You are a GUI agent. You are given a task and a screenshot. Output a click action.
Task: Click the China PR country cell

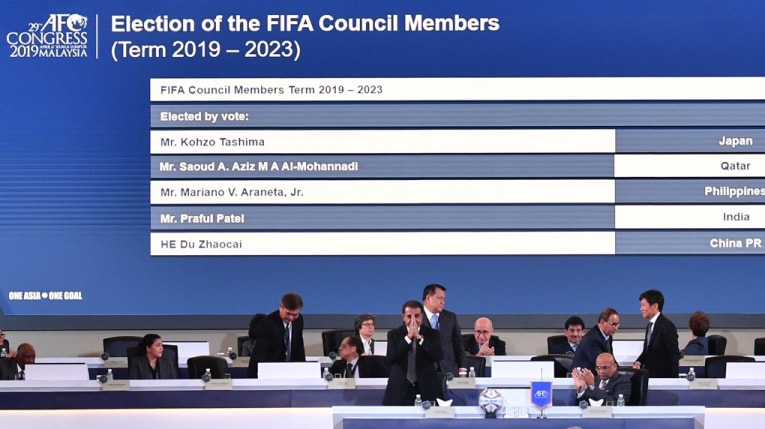click(690, 243)
